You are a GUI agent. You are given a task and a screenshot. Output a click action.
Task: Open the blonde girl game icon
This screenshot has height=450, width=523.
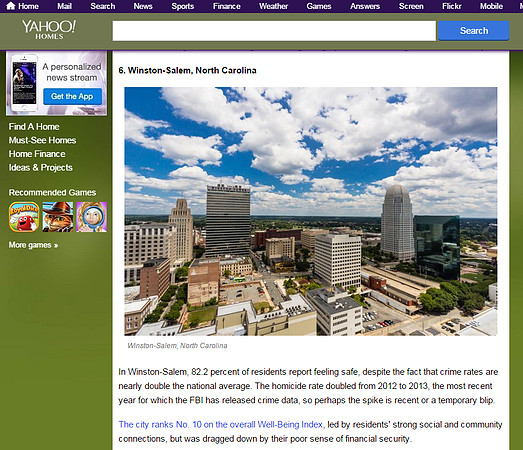pyautogui.click(x=91, y=217)
